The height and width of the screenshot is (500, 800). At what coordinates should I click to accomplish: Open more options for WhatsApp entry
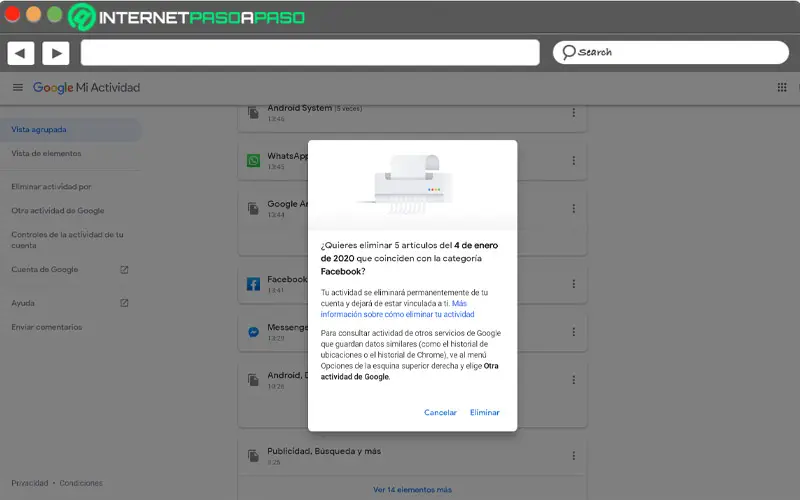573,161
